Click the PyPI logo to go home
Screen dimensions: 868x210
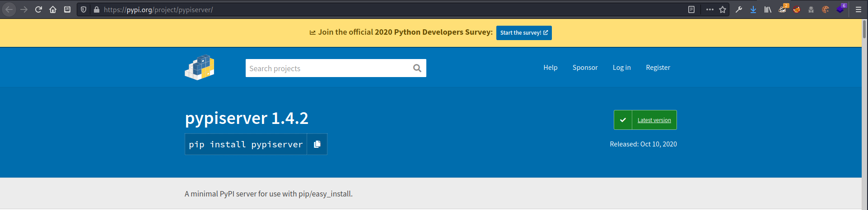[200, 68]
